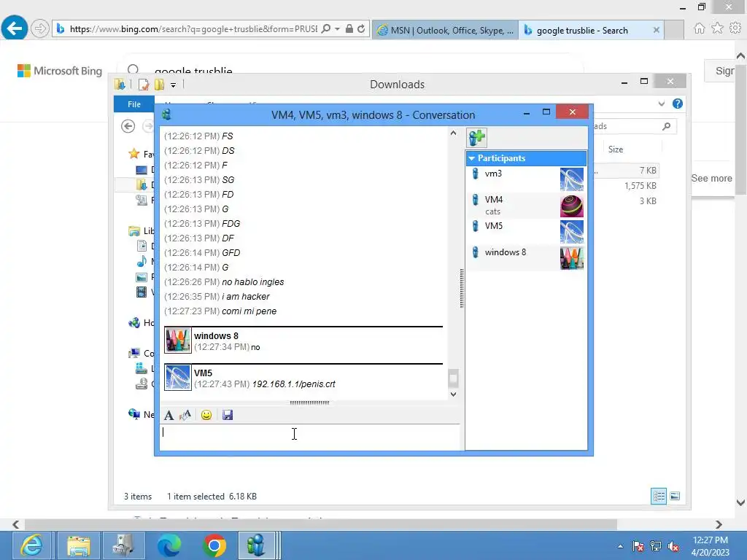Open the quick access toolbar dropdown in Downloads
The width and height of the screenshot is (747, 560).
tap(174, 85)
